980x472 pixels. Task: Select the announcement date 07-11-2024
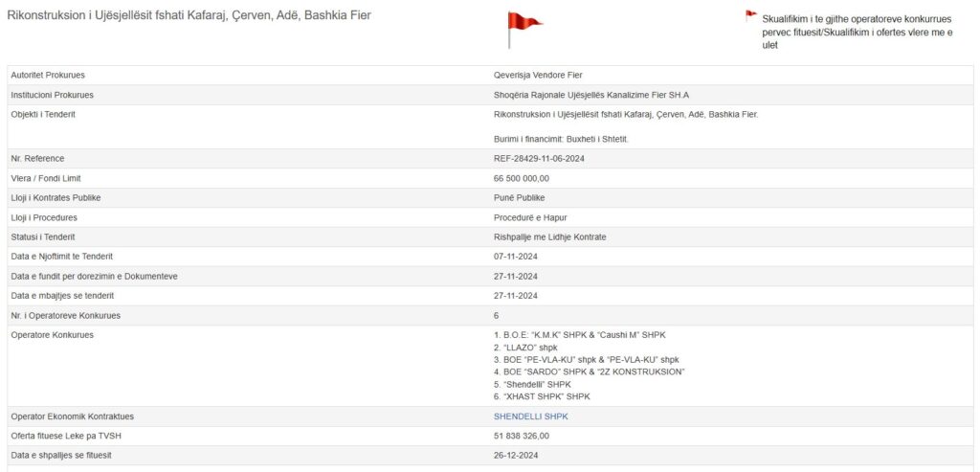coord(517,257)
